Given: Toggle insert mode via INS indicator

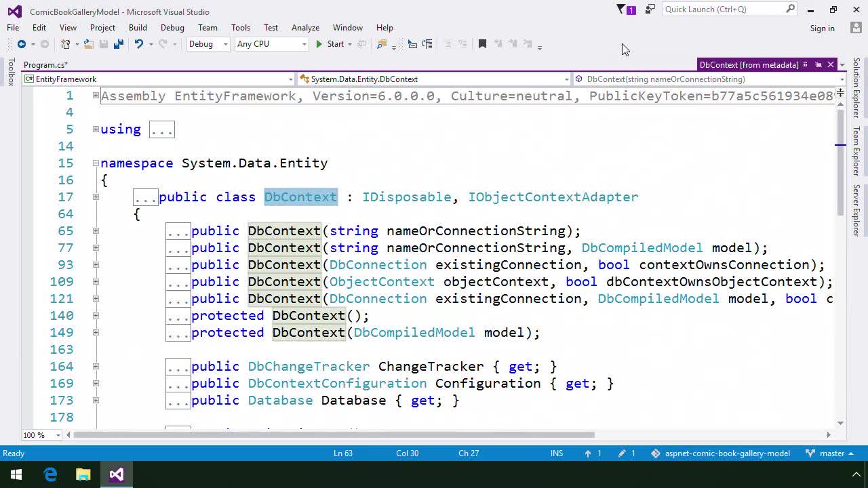Looking at the screenshot, I should coord(557,453).
